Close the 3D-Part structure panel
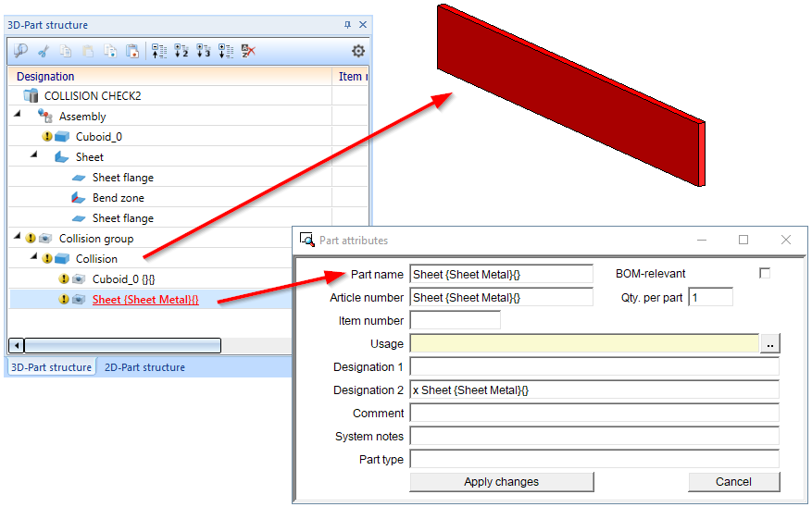 coord(363,24)
